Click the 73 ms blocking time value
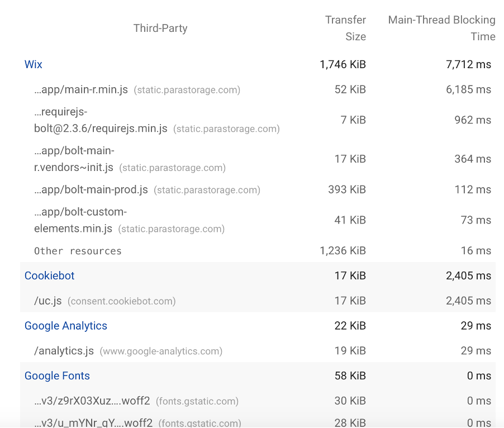This screenshot has height=428, width=504. pyautogui.click(x=476, y=220)
